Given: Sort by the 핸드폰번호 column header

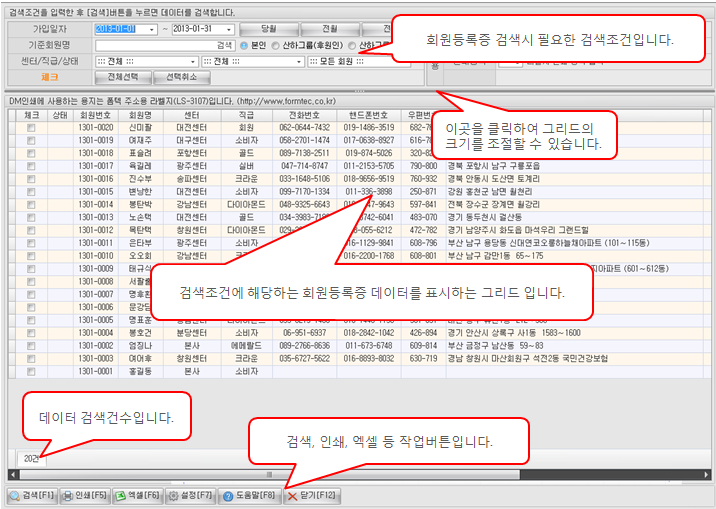Looking at the screenshot, I should click(369, 115).
